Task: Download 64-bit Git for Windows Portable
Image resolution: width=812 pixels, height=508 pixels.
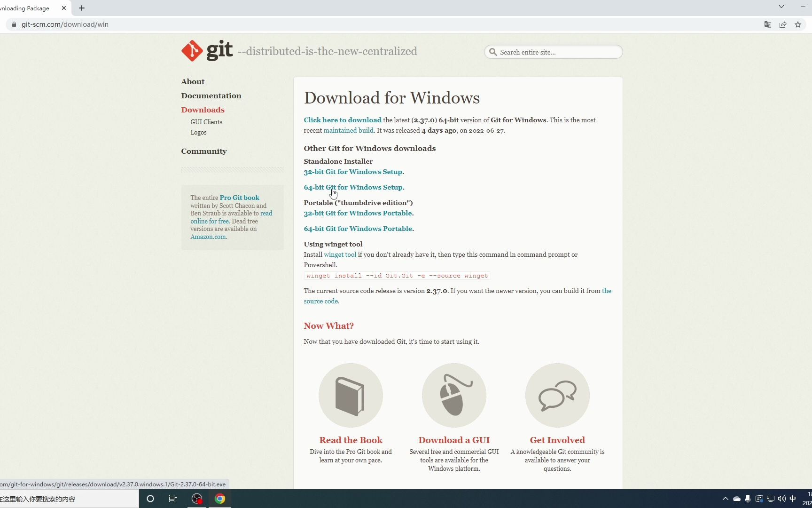Action: 358,229
